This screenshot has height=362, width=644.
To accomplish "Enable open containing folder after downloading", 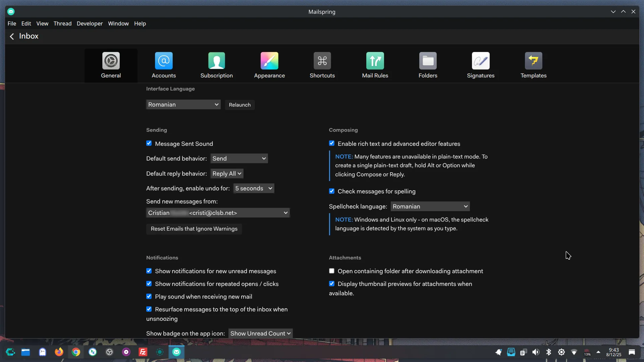I will (332, 271).
